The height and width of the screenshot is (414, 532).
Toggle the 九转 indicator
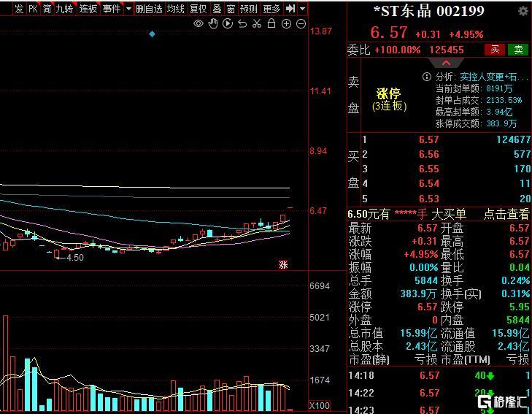coord(64,9)
